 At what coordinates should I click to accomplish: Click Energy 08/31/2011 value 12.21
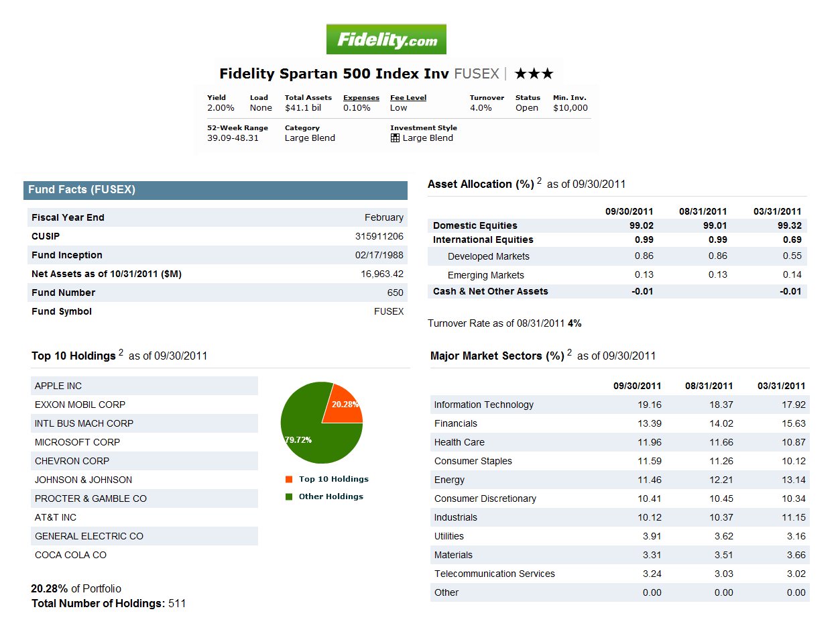[x=721, y=480]
